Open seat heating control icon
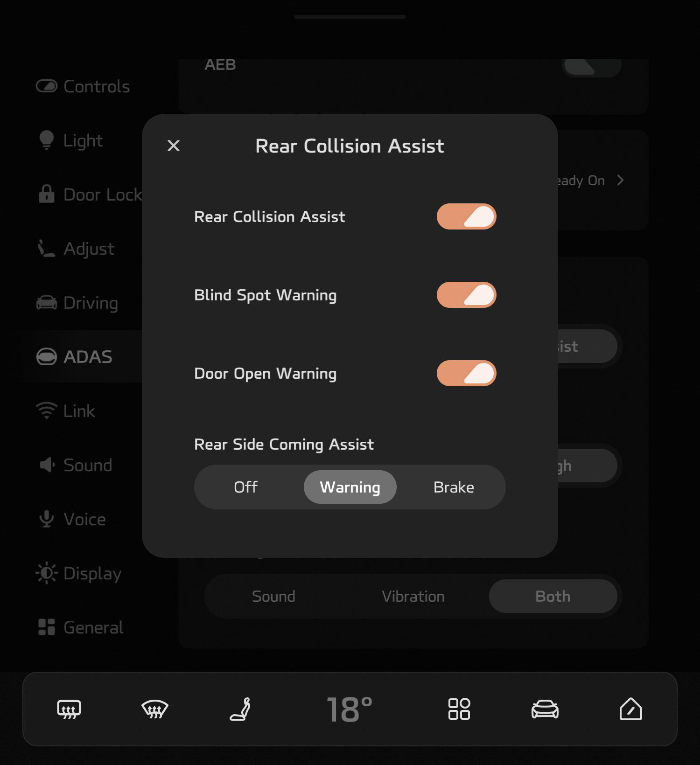 pyautogui.click(x=241, y=709)
